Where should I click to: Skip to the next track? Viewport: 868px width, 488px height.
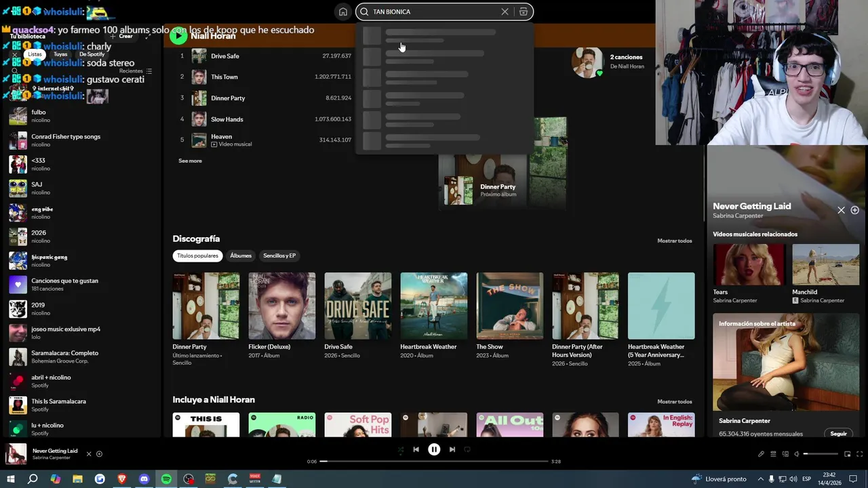pyautogui.click(x=452, y=449)
